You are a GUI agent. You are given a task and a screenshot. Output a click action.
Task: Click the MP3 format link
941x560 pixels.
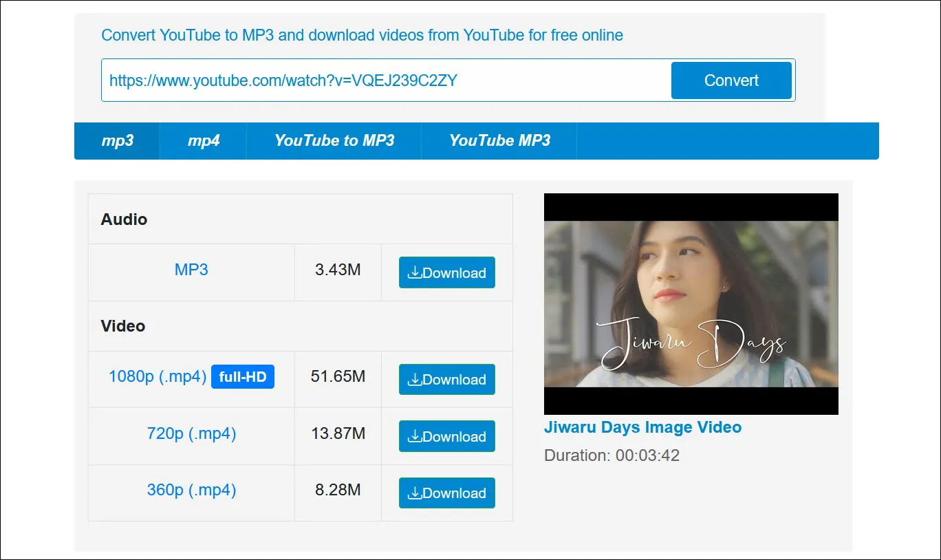click(x=191, y=270)
